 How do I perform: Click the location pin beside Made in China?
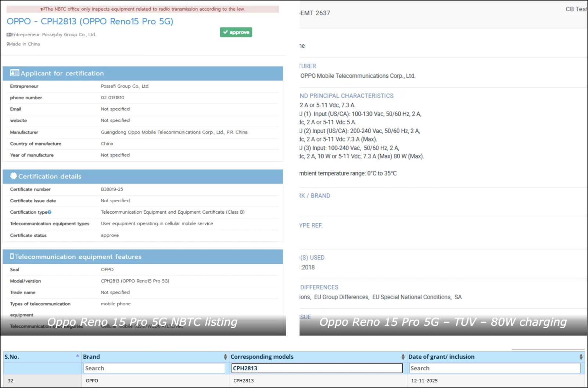(x=8, y=44)
